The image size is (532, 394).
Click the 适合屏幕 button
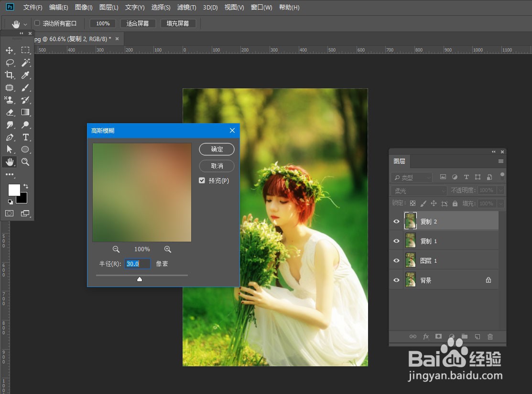pyautogui.click(x=138, y=23)
